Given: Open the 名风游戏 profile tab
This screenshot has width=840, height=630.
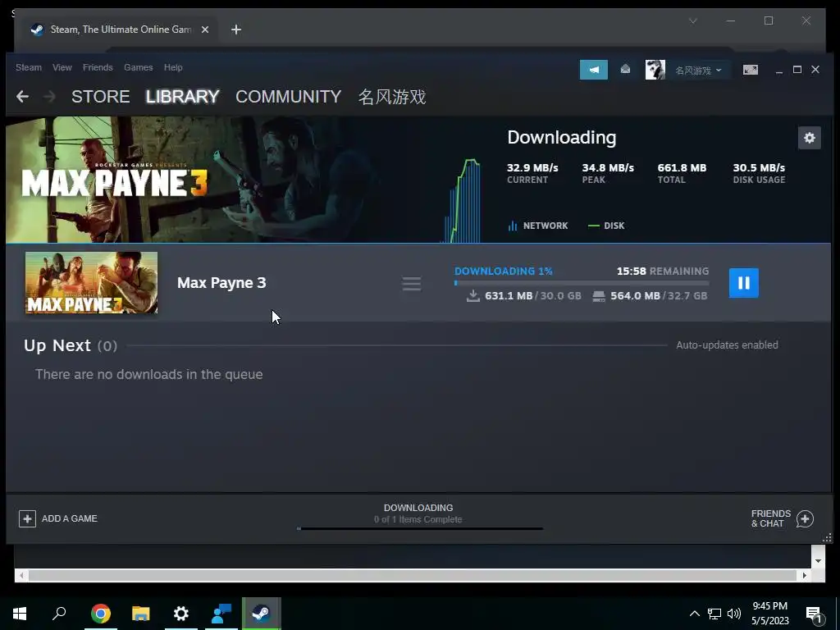Looking at the screenshot, I should tap(392, 97).
